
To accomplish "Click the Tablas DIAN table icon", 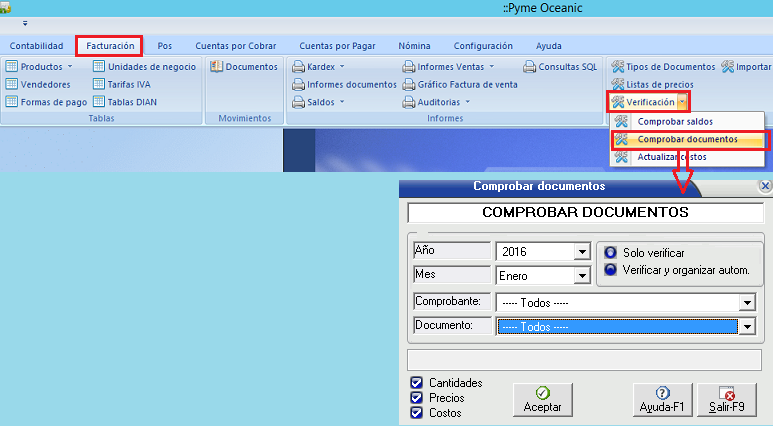I will pyautogui.click(x=99, y=102).
